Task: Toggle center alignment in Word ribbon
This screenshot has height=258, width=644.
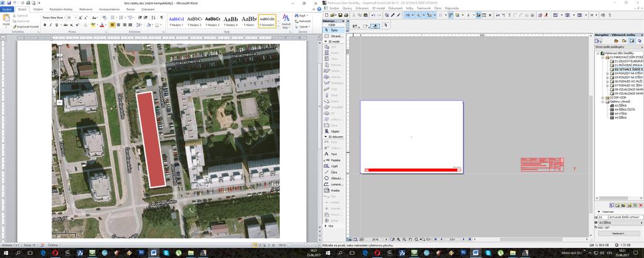Action: click(x=118, y=25)
